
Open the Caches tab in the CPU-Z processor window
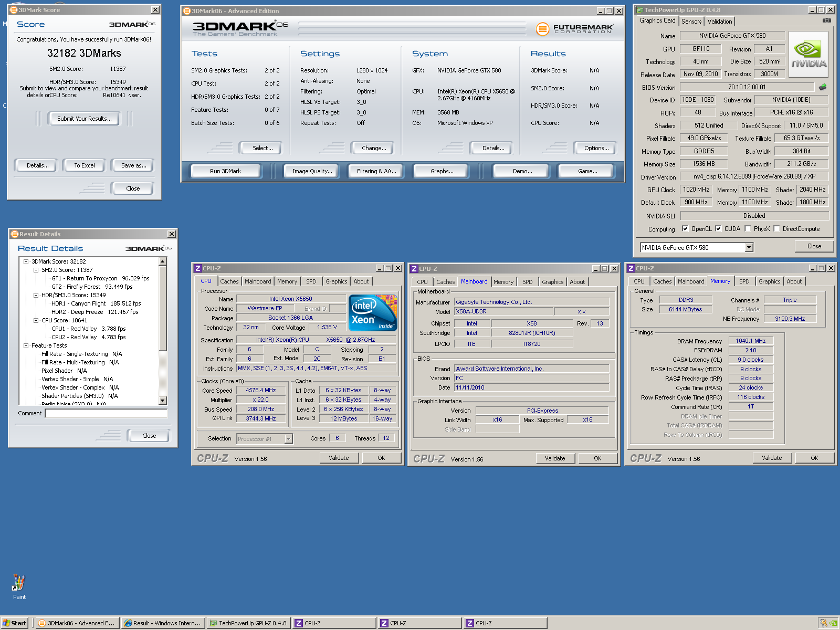tap(229, 281)
